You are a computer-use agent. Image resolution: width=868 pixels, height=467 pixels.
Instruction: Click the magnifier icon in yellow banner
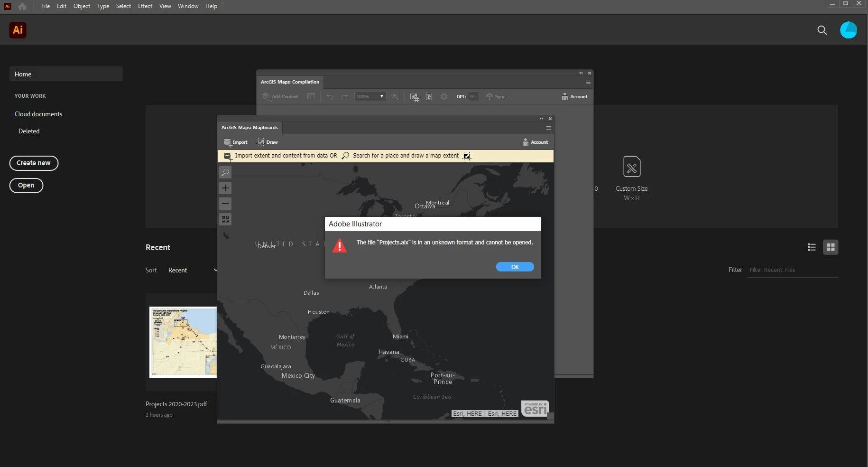(345, 156)
